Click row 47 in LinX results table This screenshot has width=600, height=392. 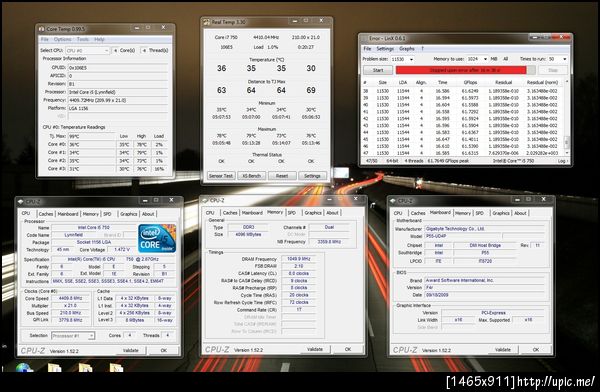click(463, 153)
